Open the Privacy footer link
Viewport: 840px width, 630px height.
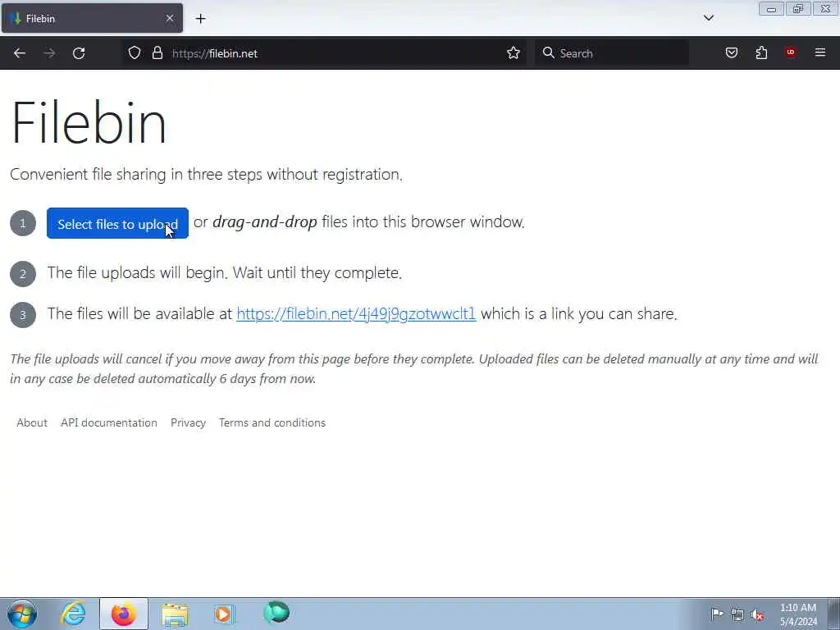click(188, 422)
